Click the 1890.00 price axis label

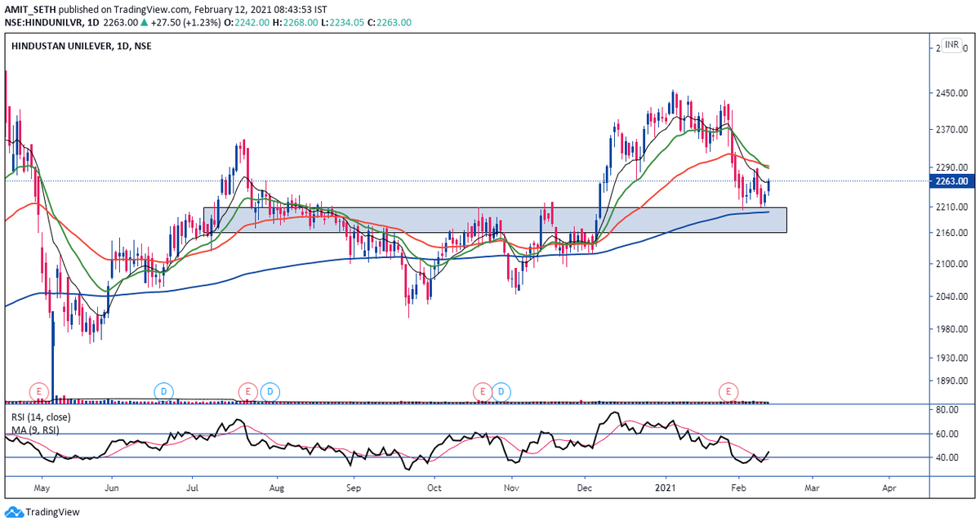pos(951,381)
